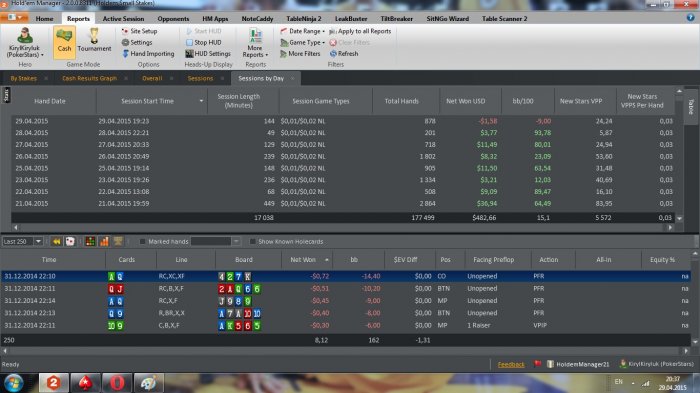The image size is (700, 393).
Task: Select hand at 31.12.2014 22:13
Action: click(346, 313)
